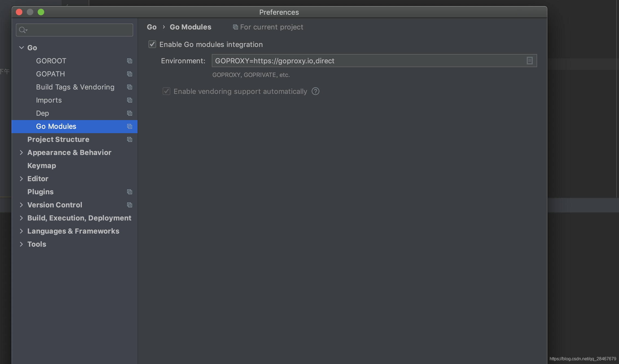Click Go Modules in the breadcrumb header
The height and width of the screenshot is (364, 619).
coord(191,27)
